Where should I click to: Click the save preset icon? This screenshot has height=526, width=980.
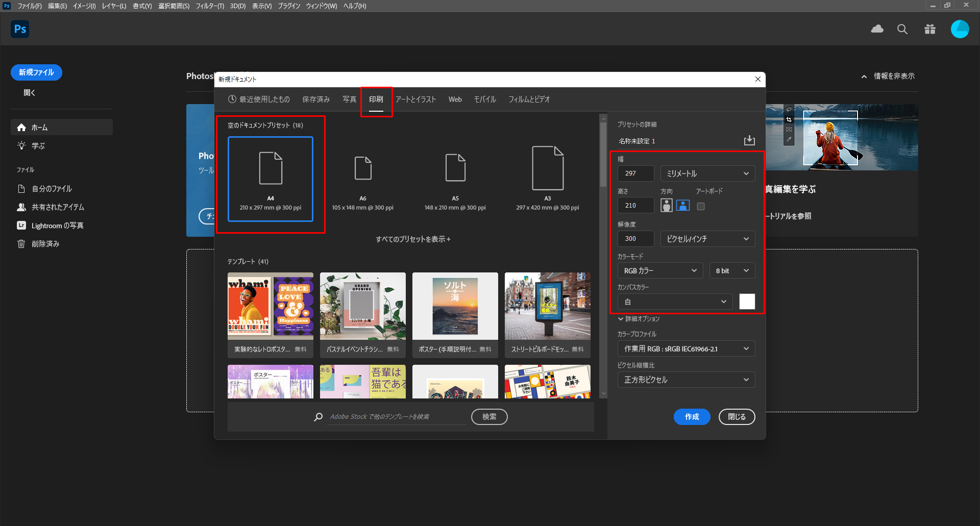(749, 140)
